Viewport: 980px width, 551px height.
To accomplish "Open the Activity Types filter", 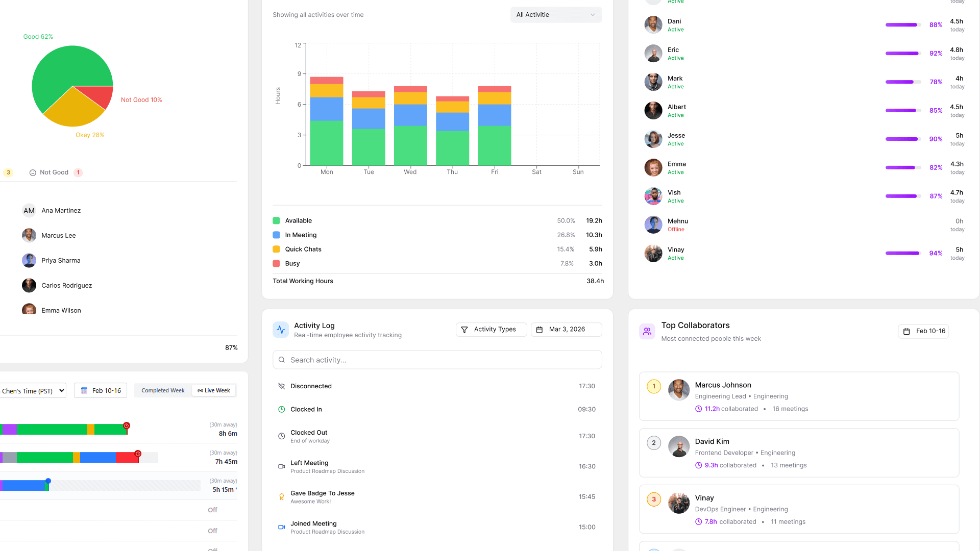I will [x=491, y=330].
